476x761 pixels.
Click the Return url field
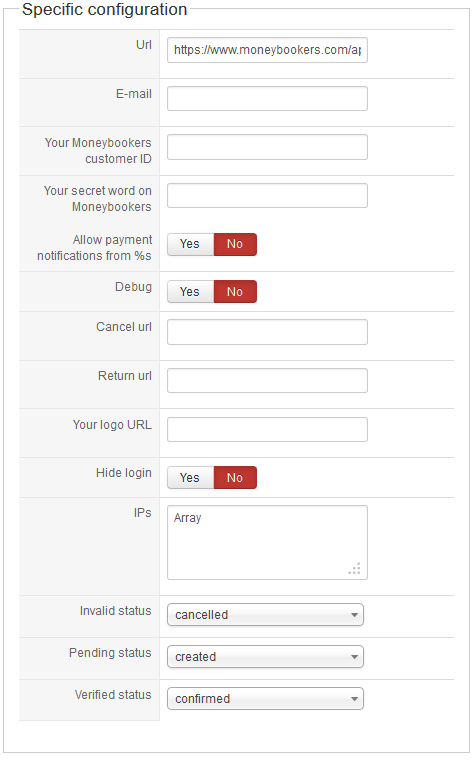click(x=267, y=380)
